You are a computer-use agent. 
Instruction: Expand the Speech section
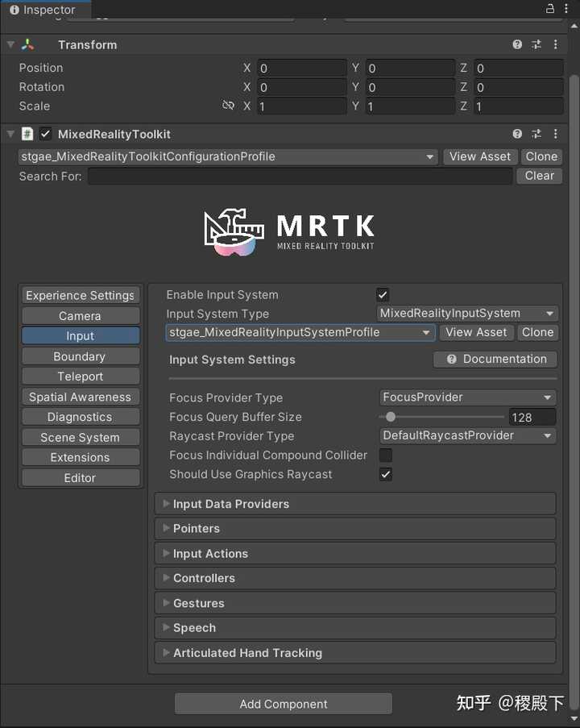[x=355, y=628]
